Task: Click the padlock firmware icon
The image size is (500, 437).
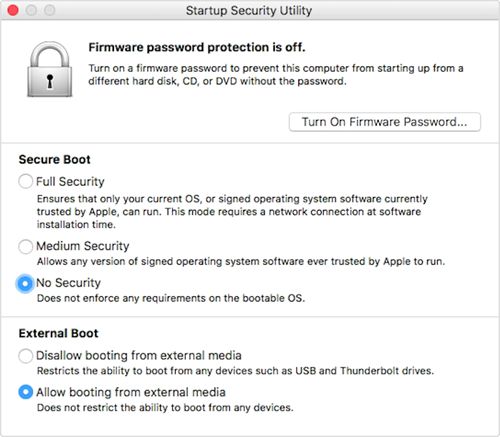Action: click(x=50, y=69)
